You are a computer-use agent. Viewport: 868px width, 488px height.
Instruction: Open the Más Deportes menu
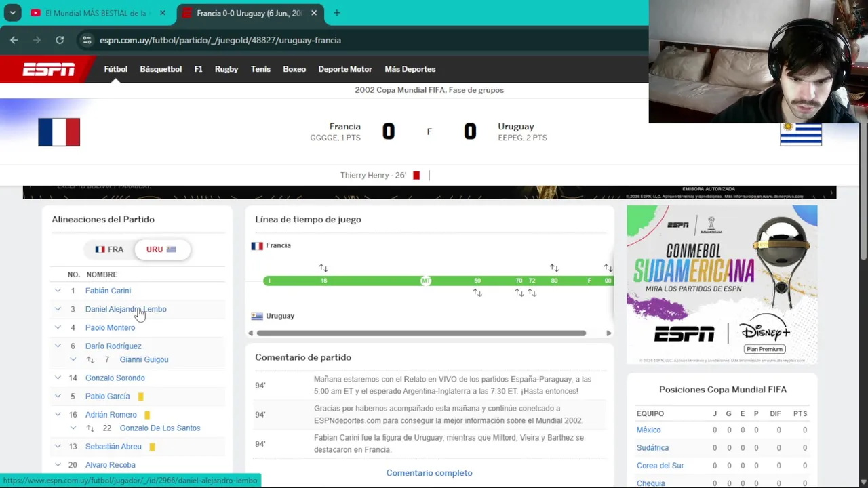[x=410, y=69]
